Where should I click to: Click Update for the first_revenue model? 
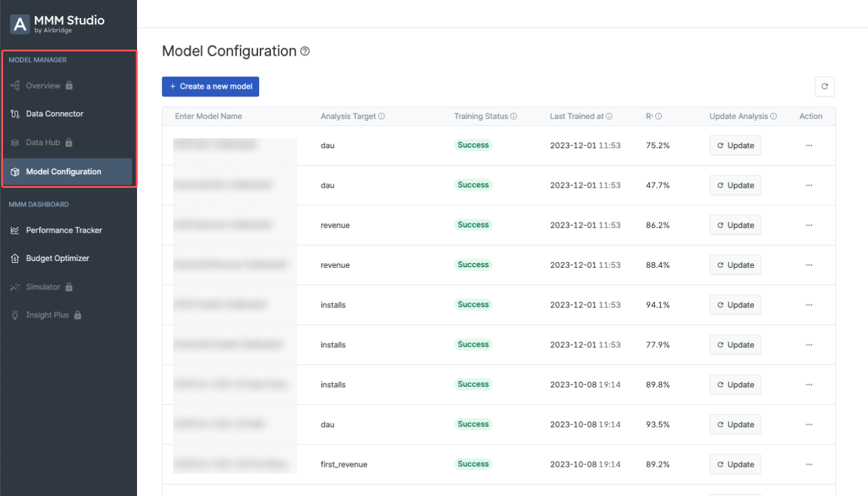735,464
